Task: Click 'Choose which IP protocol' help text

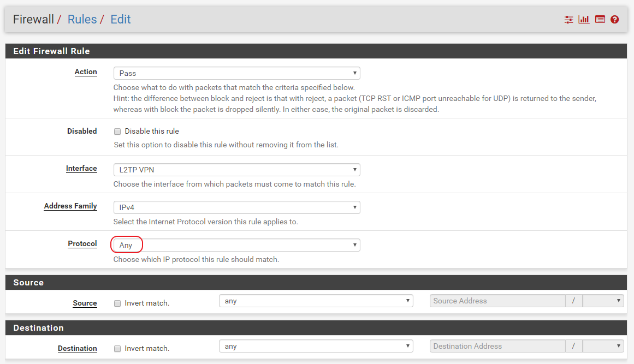Action: point(196,259)
